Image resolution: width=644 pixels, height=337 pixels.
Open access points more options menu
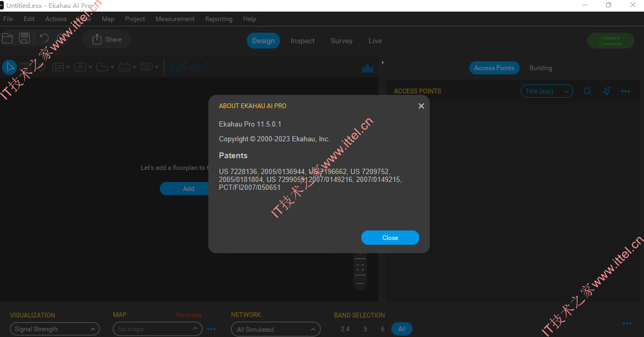click(626, 91)
